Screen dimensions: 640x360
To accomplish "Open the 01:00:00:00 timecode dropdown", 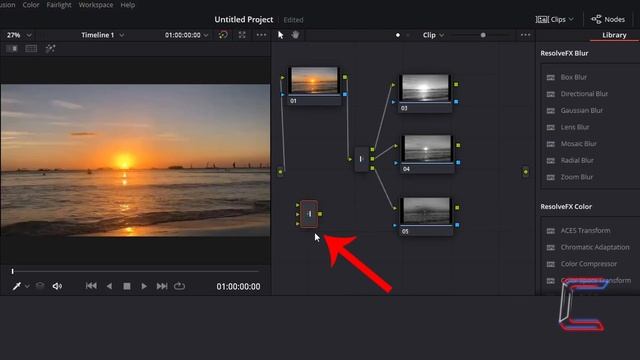I will tap(187, 35).
